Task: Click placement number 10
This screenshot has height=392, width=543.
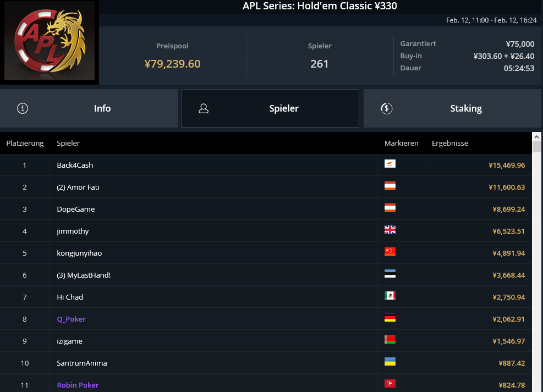Action: (25, 363)
